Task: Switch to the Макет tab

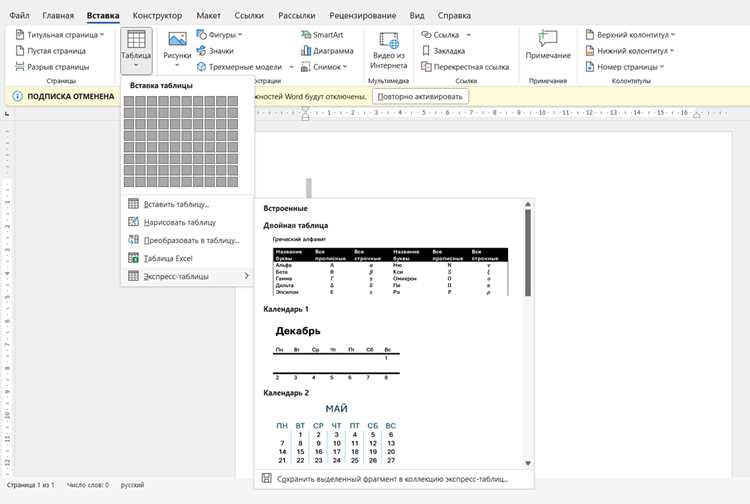Action: point(209,15)
